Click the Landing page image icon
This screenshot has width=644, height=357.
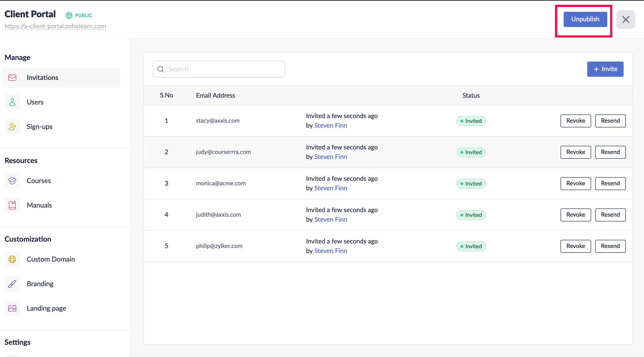click(x=12, y=308)
